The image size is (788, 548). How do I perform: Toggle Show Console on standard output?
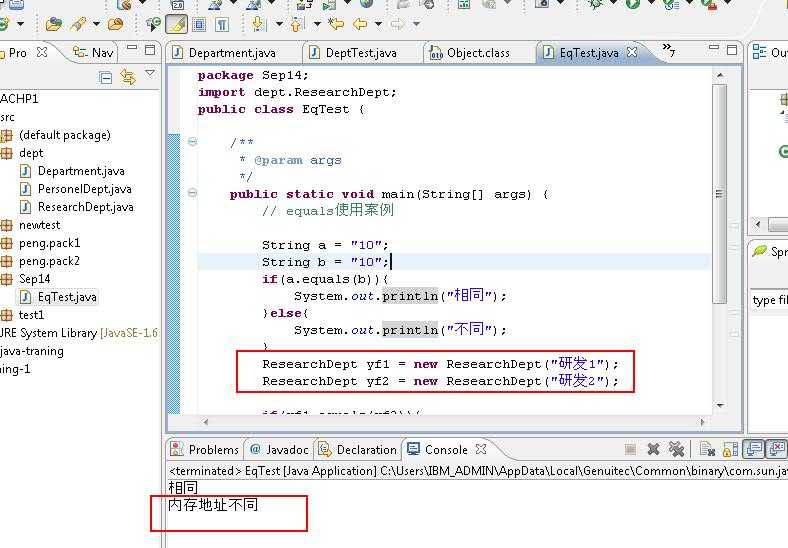coord(754,449)
